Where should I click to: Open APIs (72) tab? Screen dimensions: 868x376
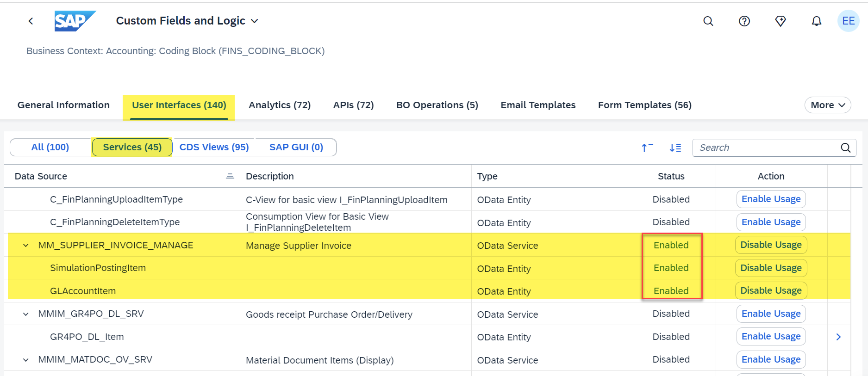[x=354, y=105]
